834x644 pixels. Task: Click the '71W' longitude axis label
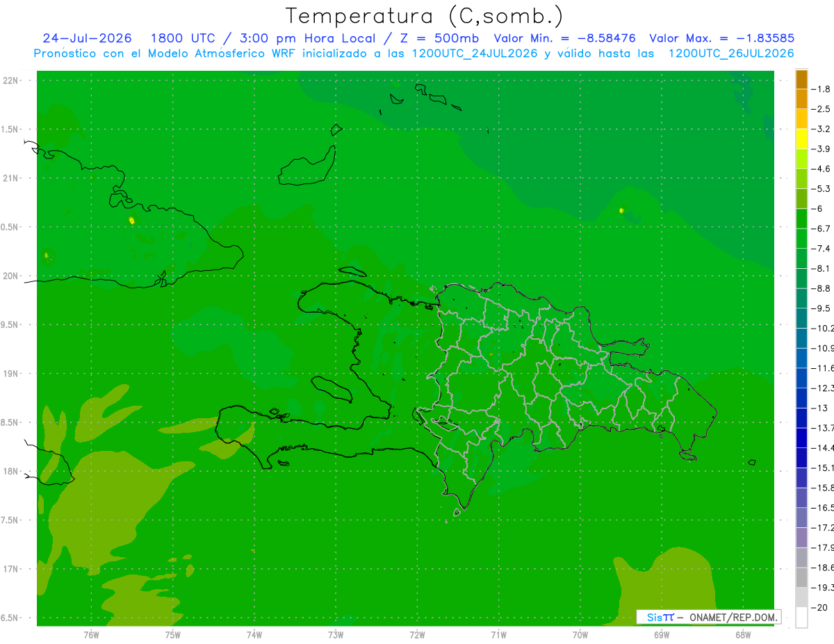click(498, 635)
